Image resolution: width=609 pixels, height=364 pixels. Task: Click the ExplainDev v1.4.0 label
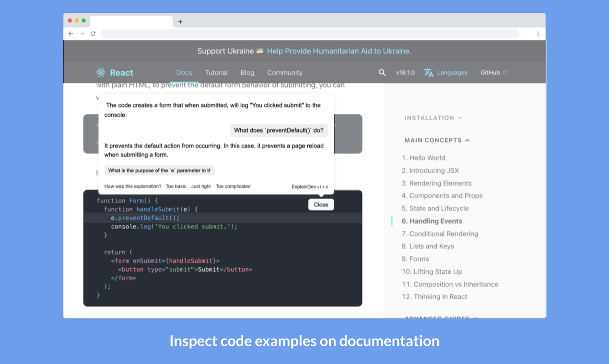pos(310,186)
